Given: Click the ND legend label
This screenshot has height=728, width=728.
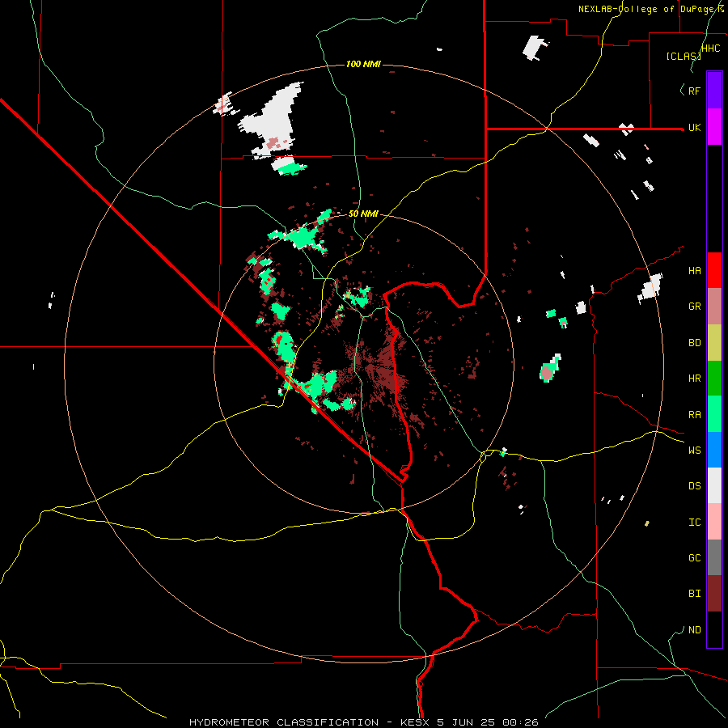Looking at the screenshot, I should click(694, 630).
